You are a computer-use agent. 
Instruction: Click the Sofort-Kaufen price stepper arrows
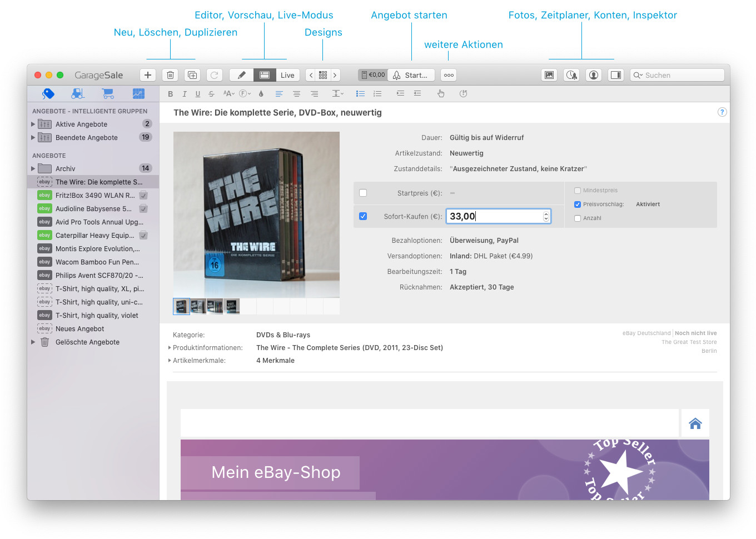point(546,217)
